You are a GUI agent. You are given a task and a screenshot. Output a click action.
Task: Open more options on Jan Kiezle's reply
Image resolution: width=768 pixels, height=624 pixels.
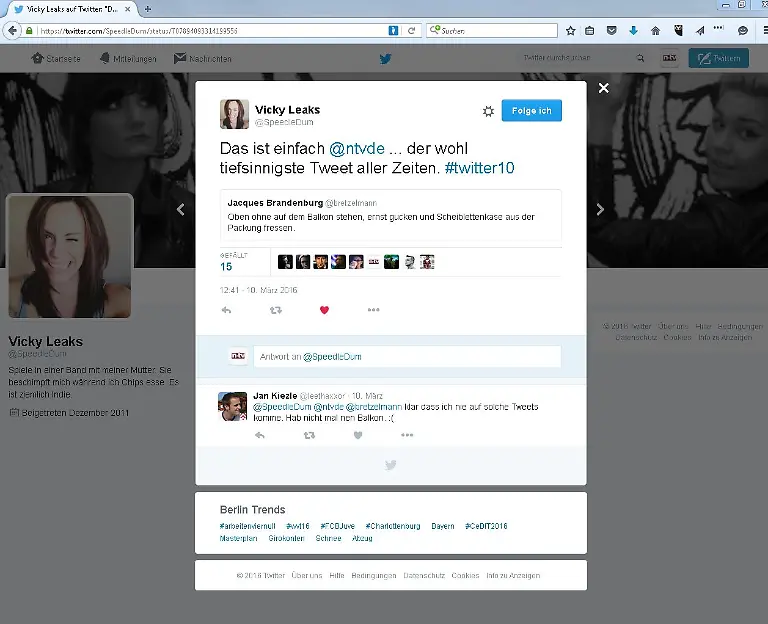[406, 435]
